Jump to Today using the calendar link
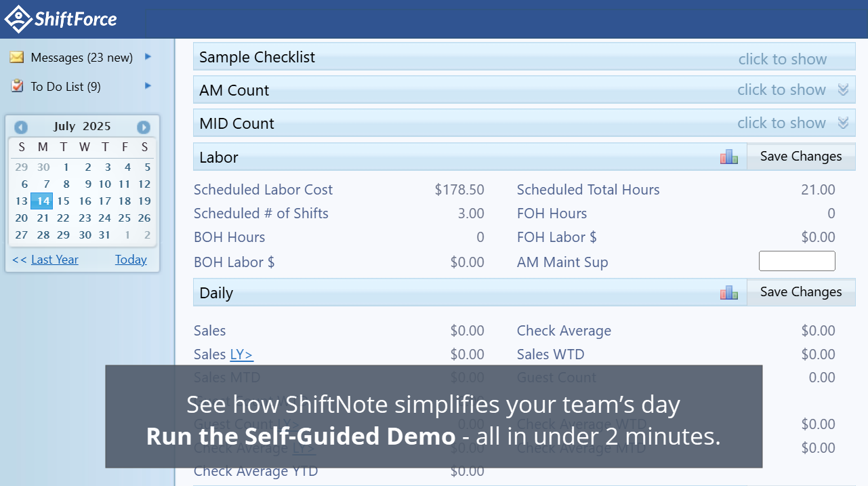 click(x=130, y=259)
